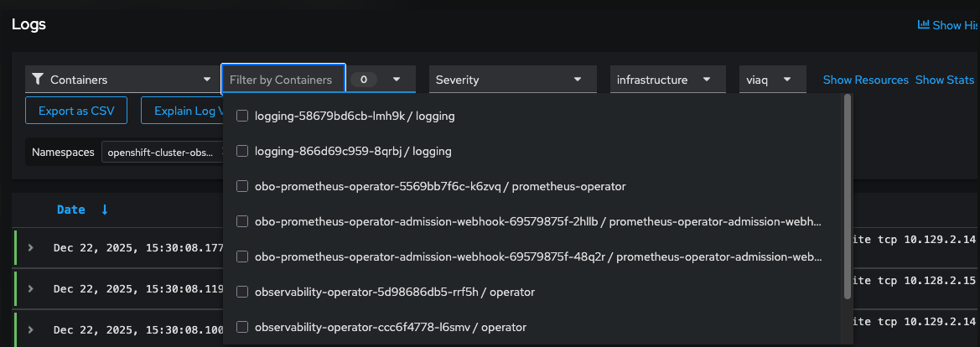The height and width of the screenshot is (347, 980).
Task: Check logging-58679bd6cb-lmh9k container checkbox
Action: click(x=242, y=116)
